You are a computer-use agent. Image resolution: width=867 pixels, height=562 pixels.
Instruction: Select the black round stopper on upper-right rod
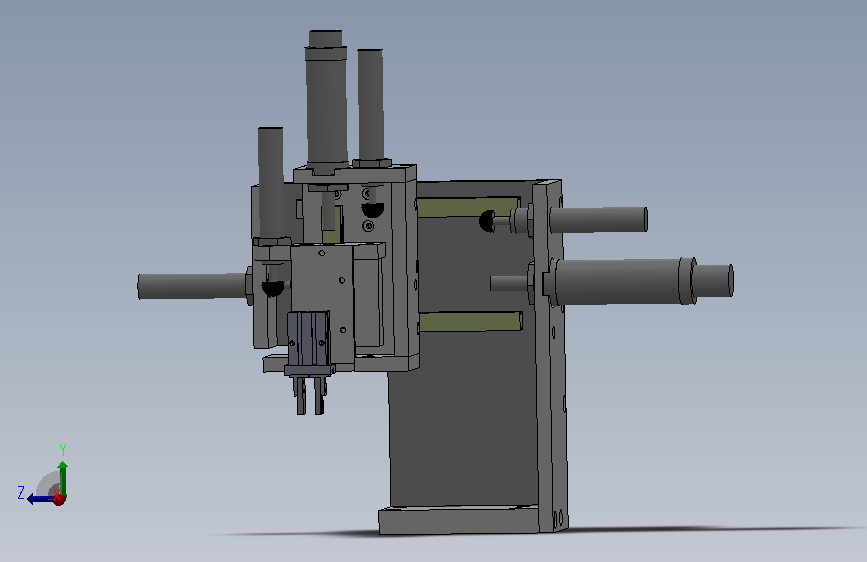click(x=487, y=221)
